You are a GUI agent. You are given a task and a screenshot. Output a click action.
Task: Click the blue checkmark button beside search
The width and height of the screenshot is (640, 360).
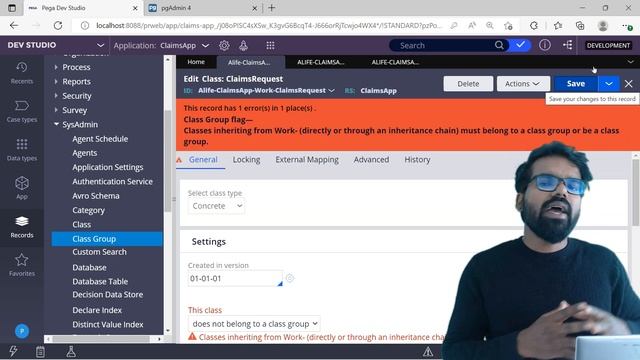[520, 45]
